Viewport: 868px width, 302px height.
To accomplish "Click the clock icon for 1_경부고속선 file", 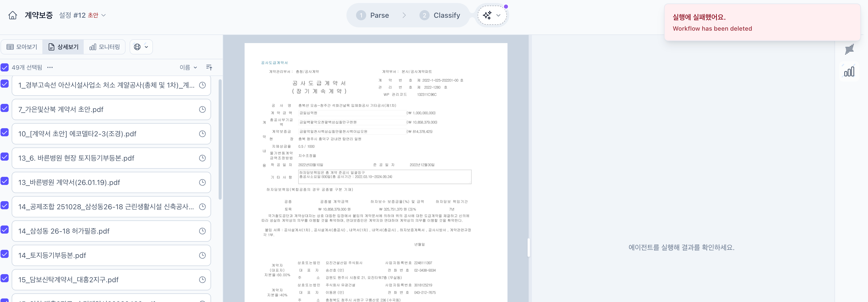I will click(x=202, y=85).
